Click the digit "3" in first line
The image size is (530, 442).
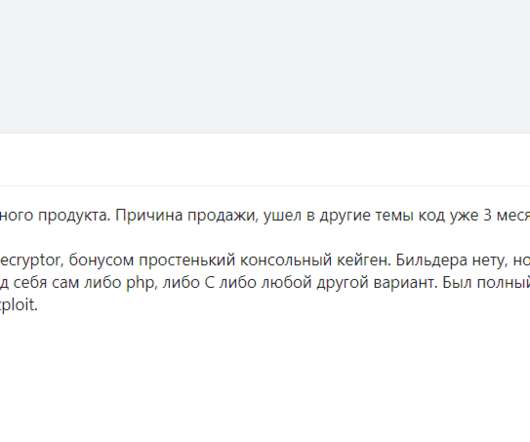coord(487,215)
